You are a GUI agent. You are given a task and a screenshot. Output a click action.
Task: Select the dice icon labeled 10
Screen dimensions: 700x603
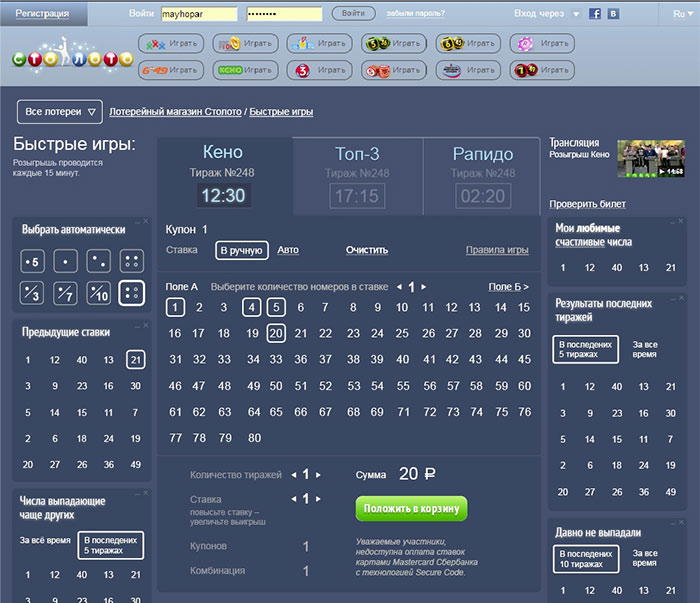pyautogui.click(x=99, y=293)
